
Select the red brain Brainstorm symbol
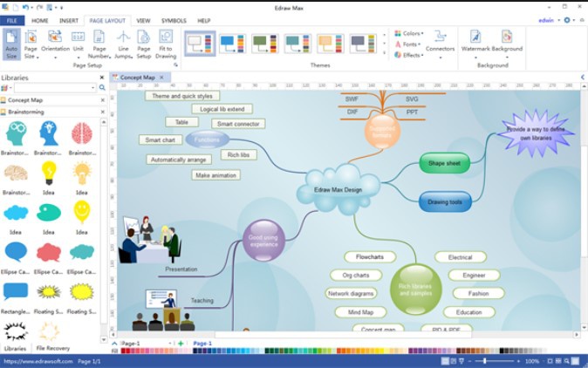point(82,133)
